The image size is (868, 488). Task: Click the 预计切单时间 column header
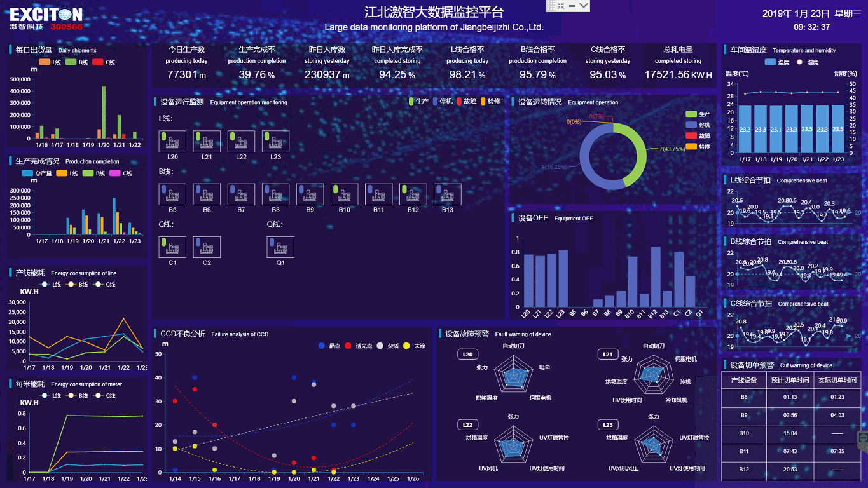point(790,380)
